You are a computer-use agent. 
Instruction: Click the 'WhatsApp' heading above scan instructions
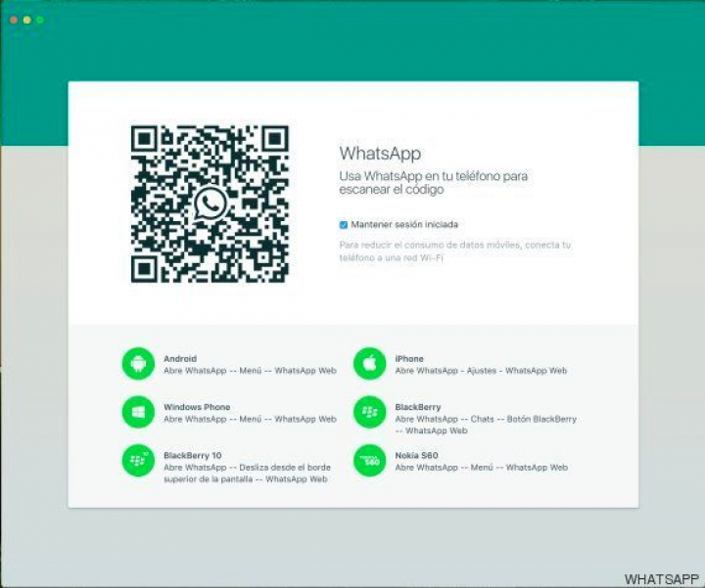(x=380, y=154)
